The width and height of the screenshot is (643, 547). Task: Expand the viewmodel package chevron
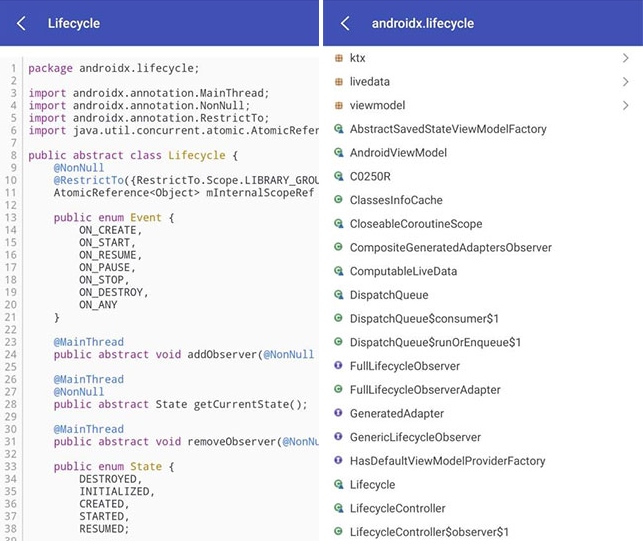625,105
